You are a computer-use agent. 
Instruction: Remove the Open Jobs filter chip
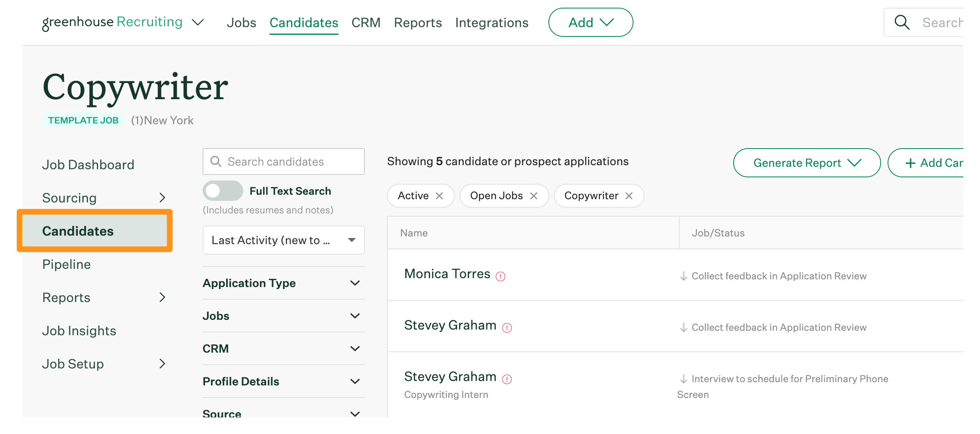point(534,196)
